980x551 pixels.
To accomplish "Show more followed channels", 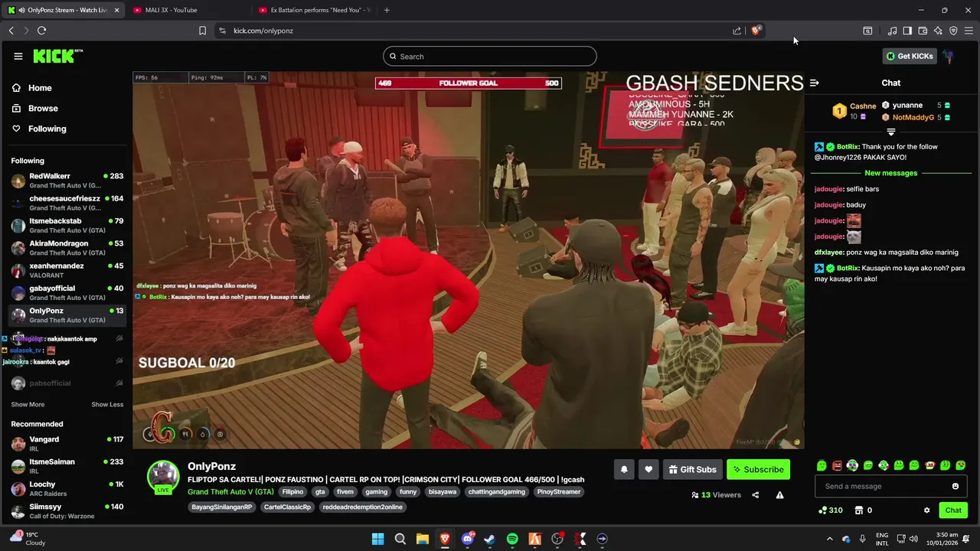I will 28,404.
